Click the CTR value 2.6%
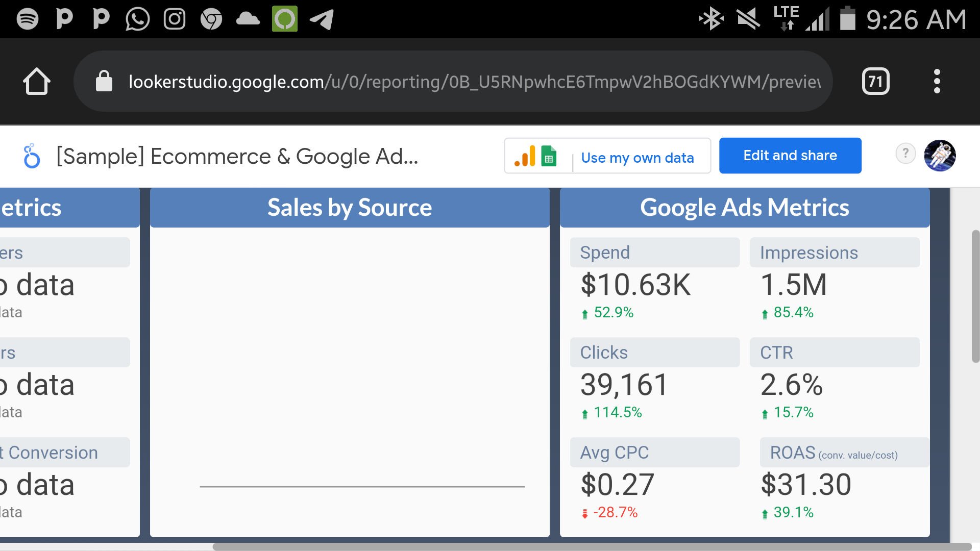The width and height of the screenshot is (980, 551). click(x=792, y=384)
